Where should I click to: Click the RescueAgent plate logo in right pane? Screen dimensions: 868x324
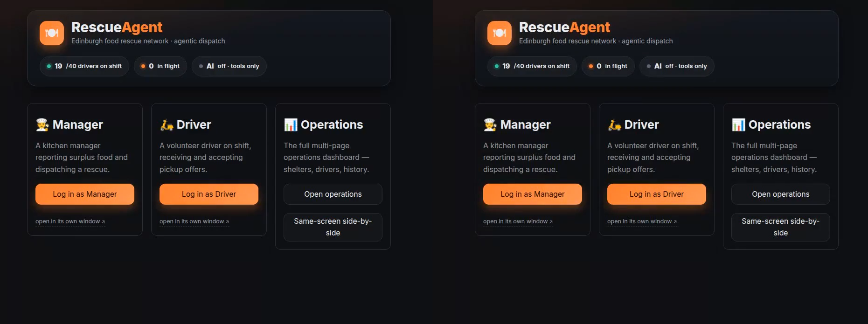pos(500,33)
